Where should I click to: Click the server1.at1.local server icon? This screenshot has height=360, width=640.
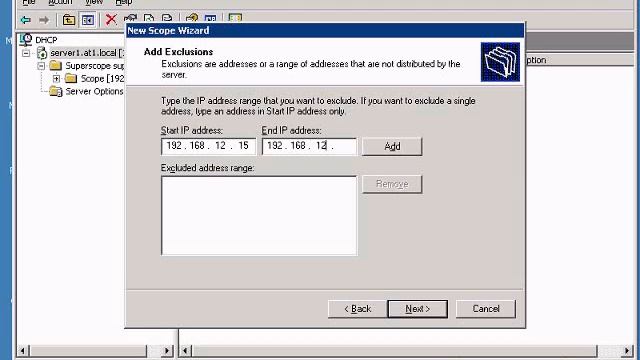pyautogui.click(x=42, y=53)
